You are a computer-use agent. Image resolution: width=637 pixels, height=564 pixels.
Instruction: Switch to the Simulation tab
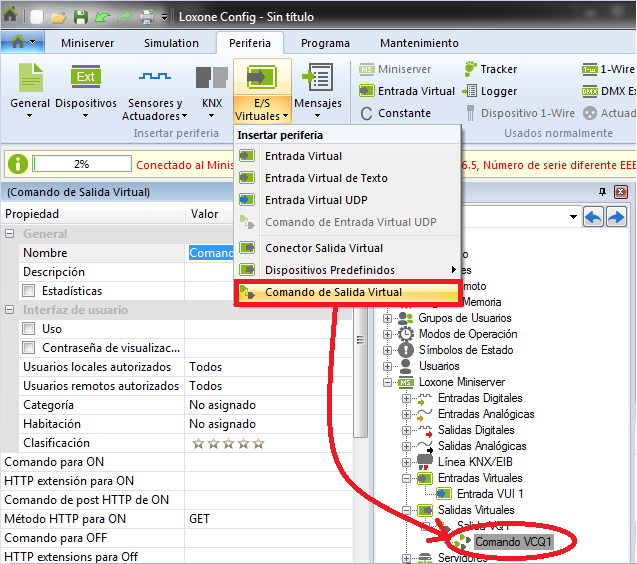[x=171, y=43]
